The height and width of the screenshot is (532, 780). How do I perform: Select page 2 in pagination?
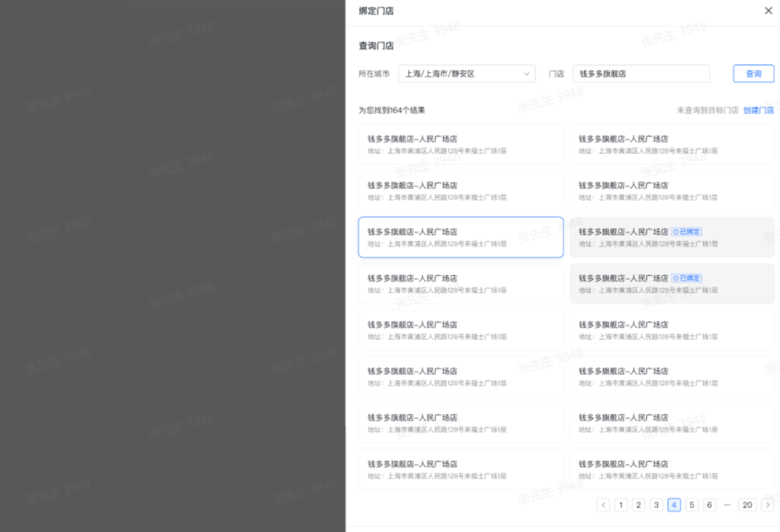(638, 505)
